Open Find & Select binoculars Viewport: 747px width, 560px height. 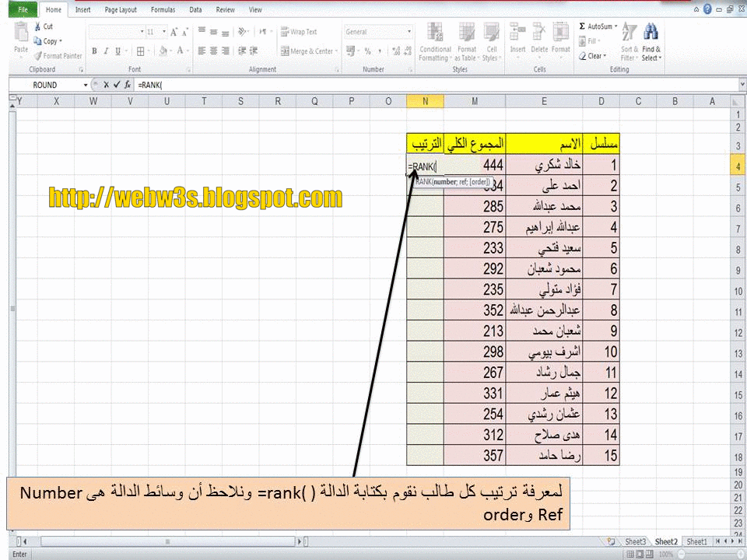pyautogui.click(x=651, y=42)
